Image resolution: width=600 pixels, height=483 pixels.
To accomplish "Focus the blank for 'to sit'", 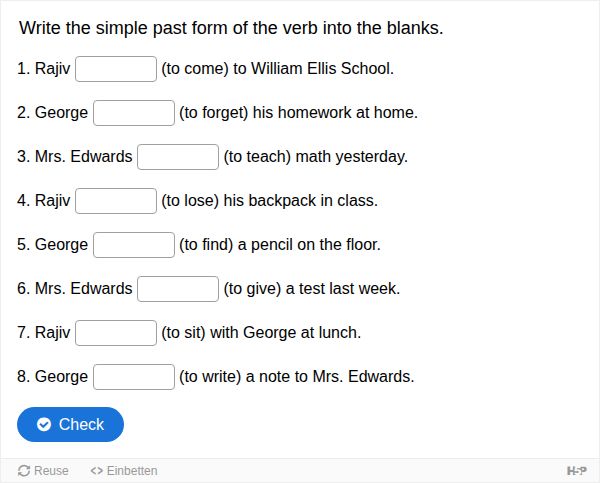I will [x=116, y=333].
